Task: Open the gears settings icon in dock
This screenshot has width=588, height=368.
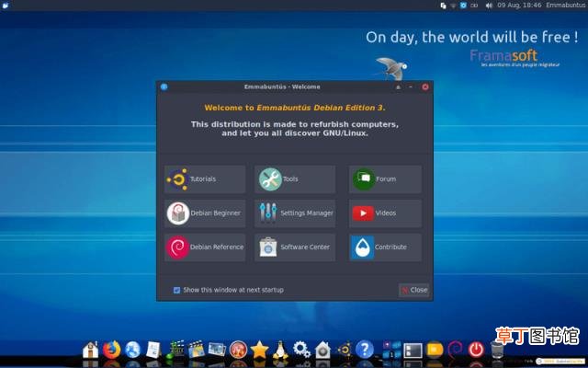Action: [x=301, y=350]
